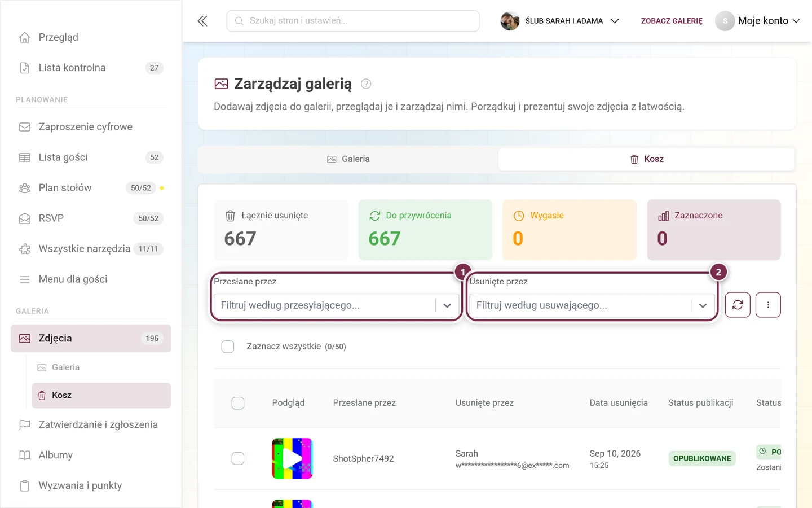Image resolution: width=812 pixels, height=508 pixels.
Task: Click the OPUBLIKOWANE status badge
Action: coord(702,458)
